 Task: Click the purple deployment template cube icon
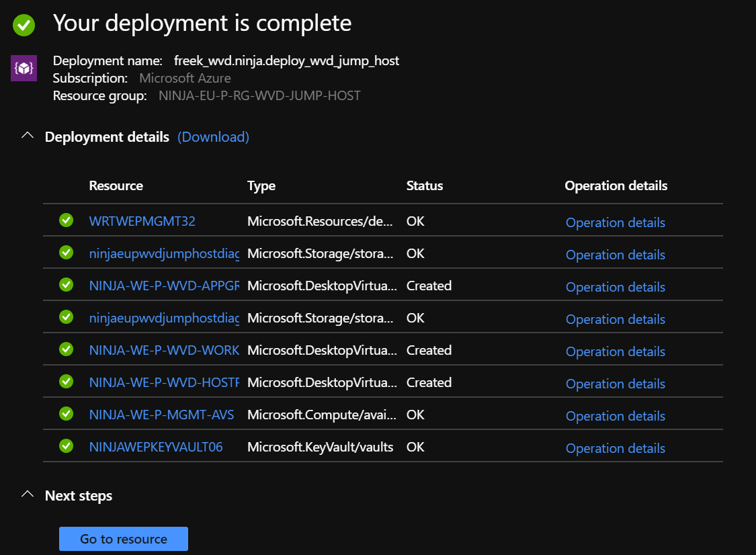(x=24, y=68)
